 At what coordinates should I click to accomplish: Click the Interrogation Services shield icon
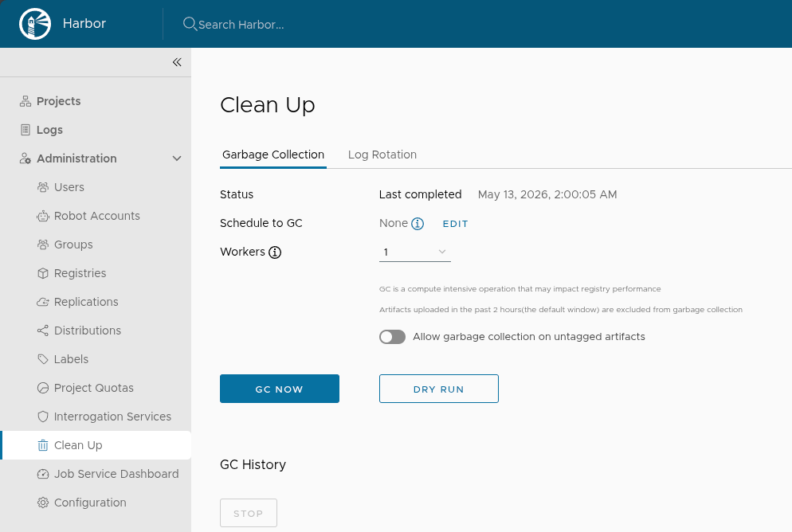43,417
